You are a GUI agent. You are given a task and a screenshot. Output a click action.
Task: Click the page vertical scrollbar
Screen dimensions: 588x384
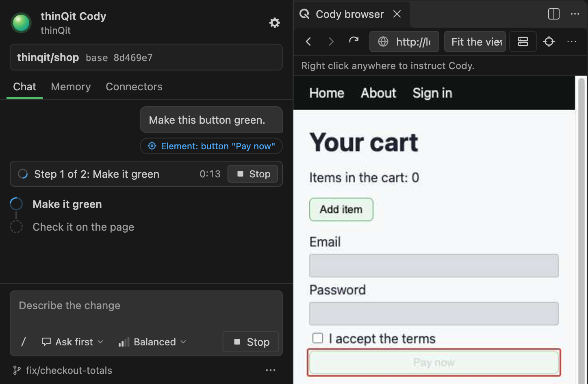pyautogui.click(x=581, y=230)
